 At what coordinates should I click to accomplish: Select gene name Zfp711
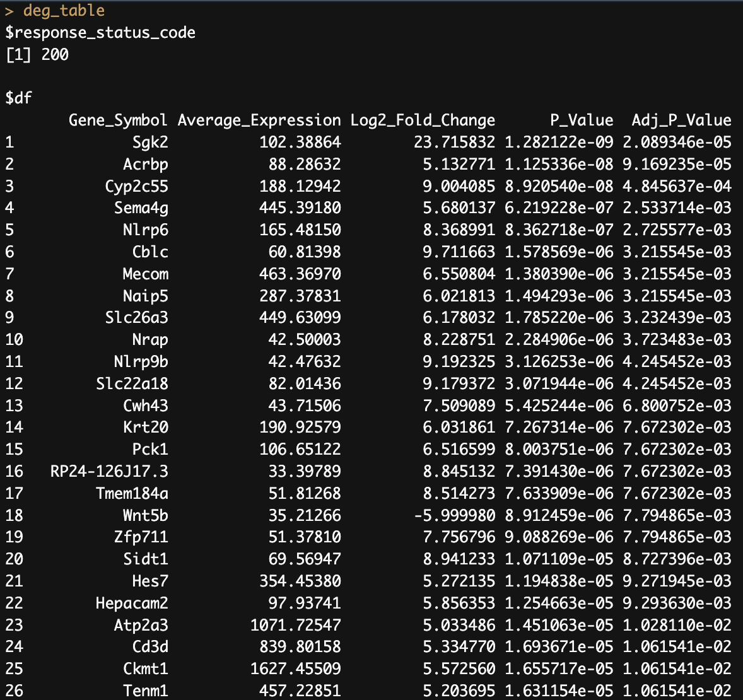(x=141, y=537)
